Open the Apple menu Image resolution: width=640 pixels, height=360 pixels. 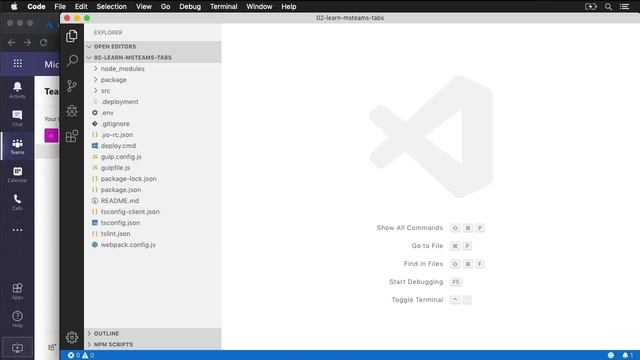point(14,7)
